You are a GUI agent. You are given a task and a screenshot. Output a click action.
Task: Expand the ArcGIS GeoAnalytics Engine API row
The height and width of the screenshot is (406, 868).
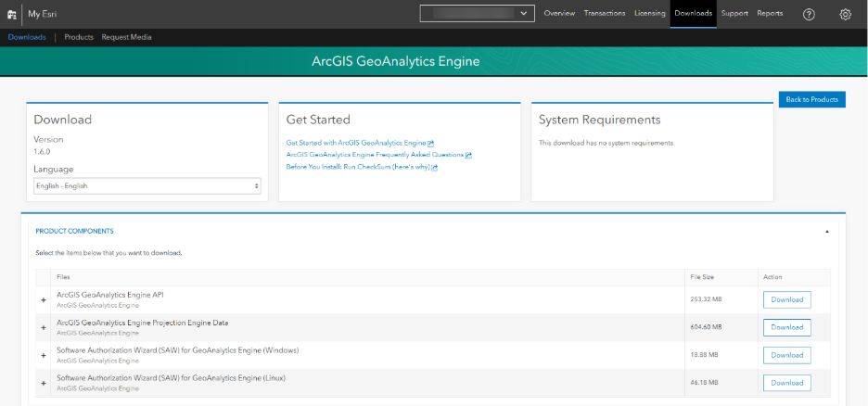pos(44,299)
